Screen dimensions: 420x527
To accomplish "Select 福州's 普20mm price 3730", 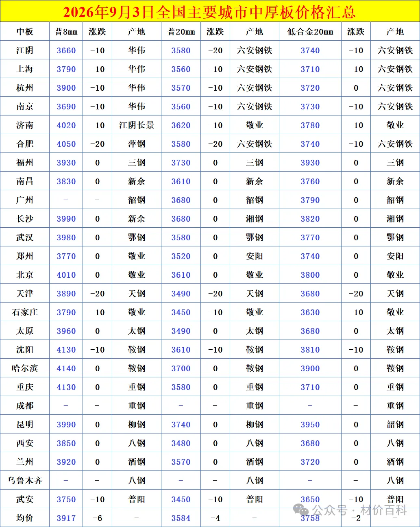I will (x=181, y=163).
